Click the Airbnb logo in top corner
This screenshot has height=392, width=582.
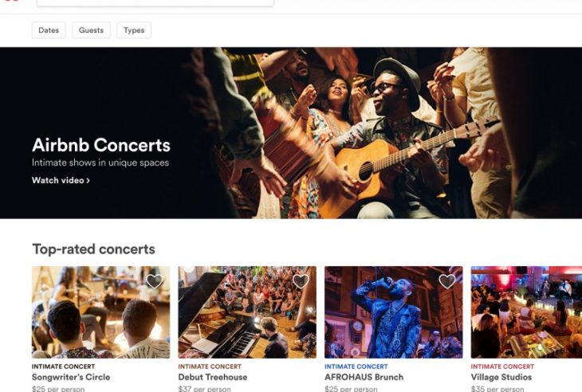(x=11, y=2)
